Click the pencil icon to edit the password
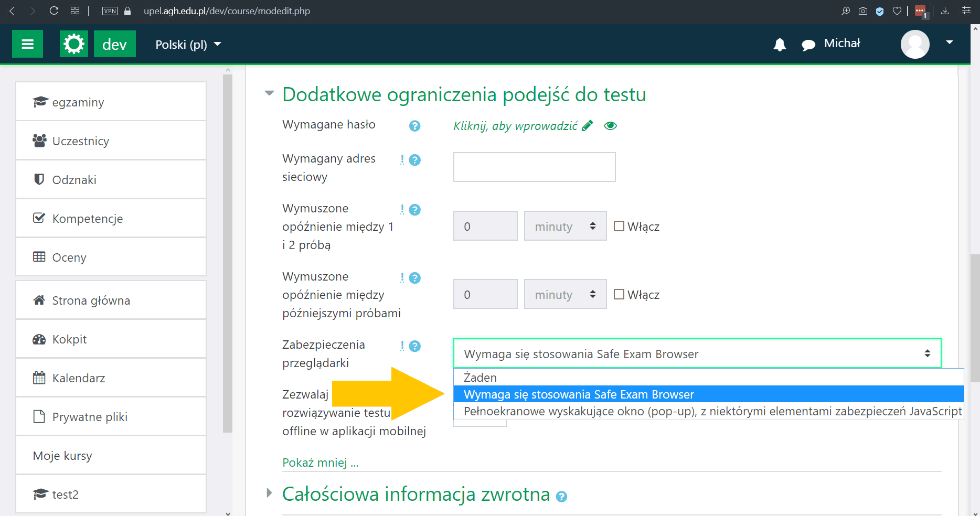980x516 pixels. (587, 125)
